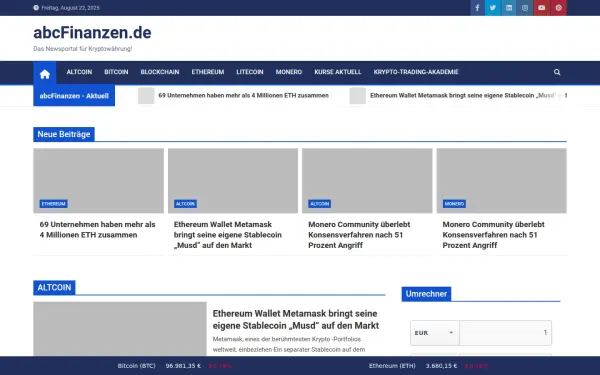Image resolution: width=600 pixels, height=375 pixels.
Task: Open the ALTCOIN menu item
Action: (79, 72)
